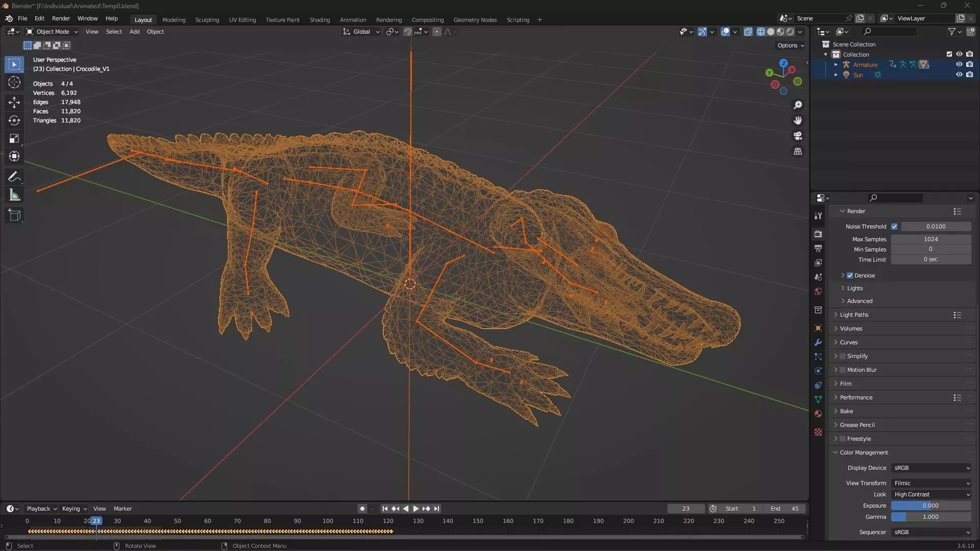
Task: Toggle auto keying record button
Action: (x=362, y=509)
